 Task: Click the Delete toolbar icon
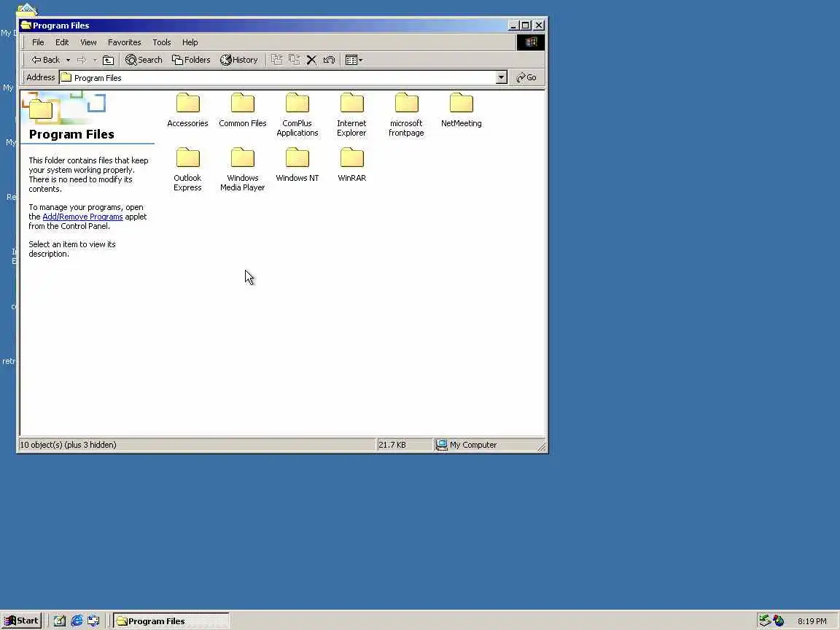[311, 60]
